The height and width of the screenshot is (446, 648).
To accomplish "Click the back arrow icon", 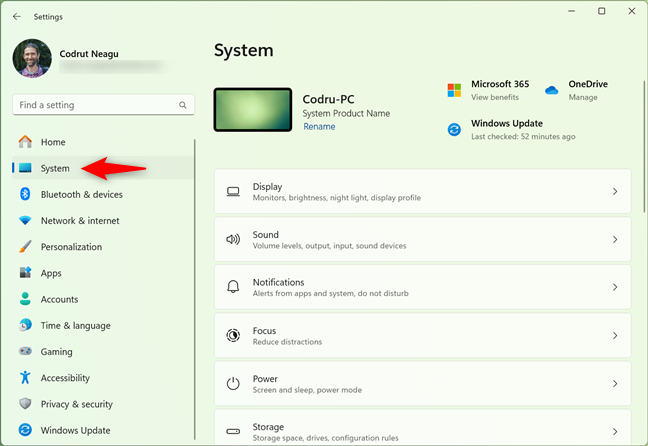I will pos(17,17).
